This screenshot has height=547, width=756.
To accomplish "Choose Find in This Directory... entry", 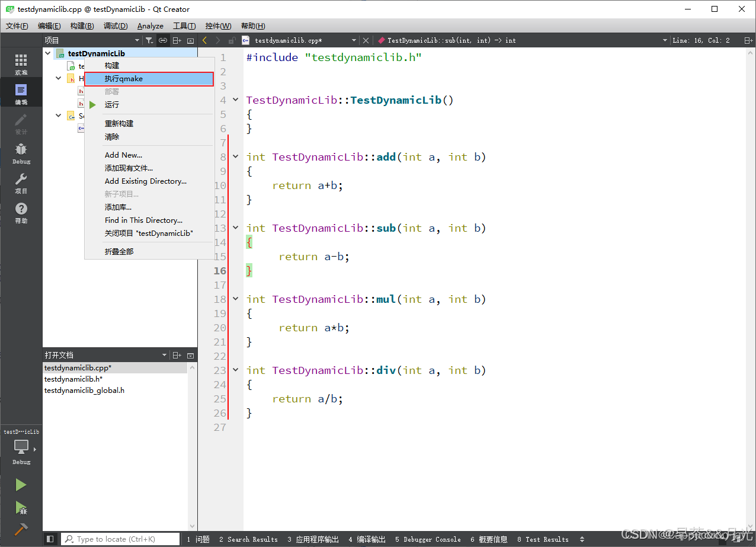I will point(149,220).
